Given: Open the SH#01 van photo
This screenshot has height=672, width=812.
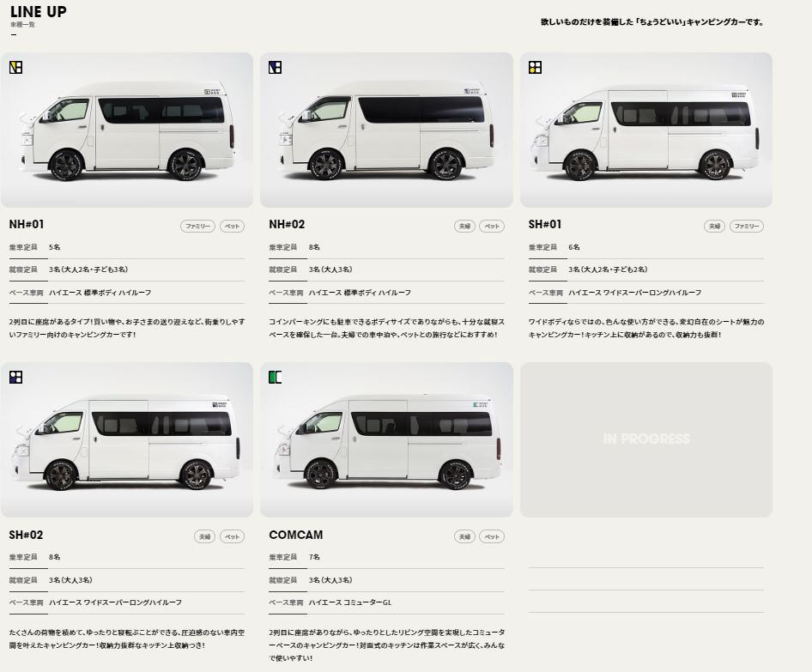Looking at the screenshot, I should (x=646, y=130).
